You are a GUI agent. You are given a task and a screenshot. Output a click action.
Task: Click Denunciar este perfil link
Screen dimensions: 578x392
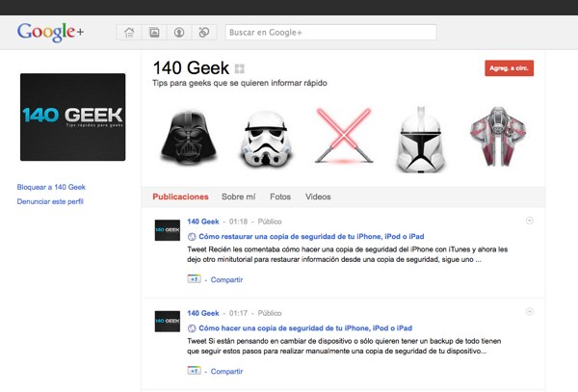click(x=50, y=201)
